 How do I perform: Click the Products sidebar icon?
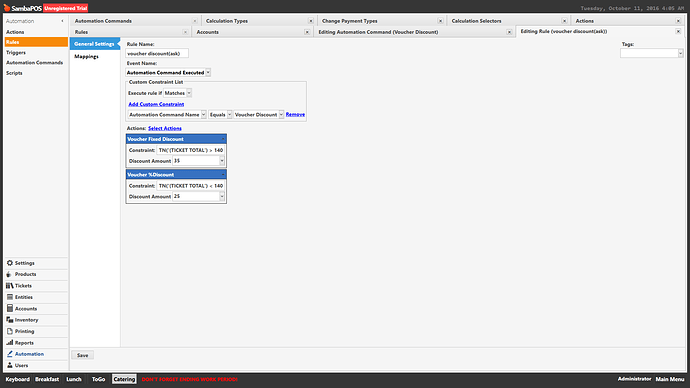[10, 274]
